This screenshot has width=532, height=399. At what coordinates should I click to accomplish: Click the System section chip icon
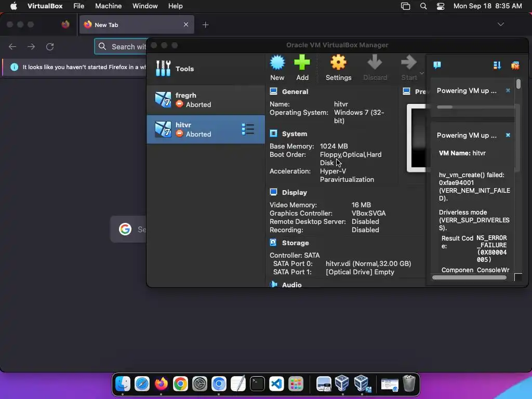point(273,134)
